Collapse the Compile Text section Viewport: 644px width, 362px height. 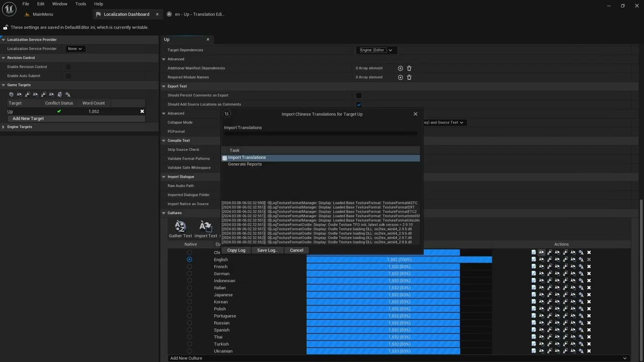point(164,141)
